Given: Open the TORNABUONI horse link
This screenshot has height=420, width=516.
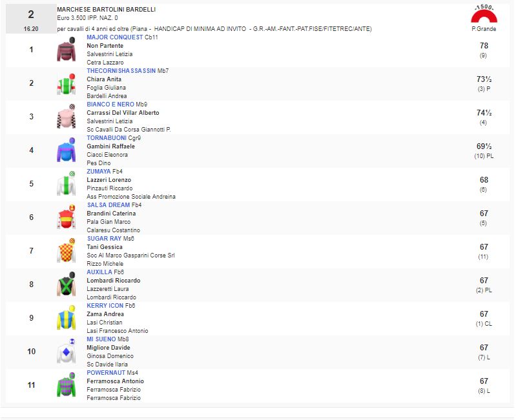Looking at the screenshot, I should pyautogui.click(x=107, y=138).
